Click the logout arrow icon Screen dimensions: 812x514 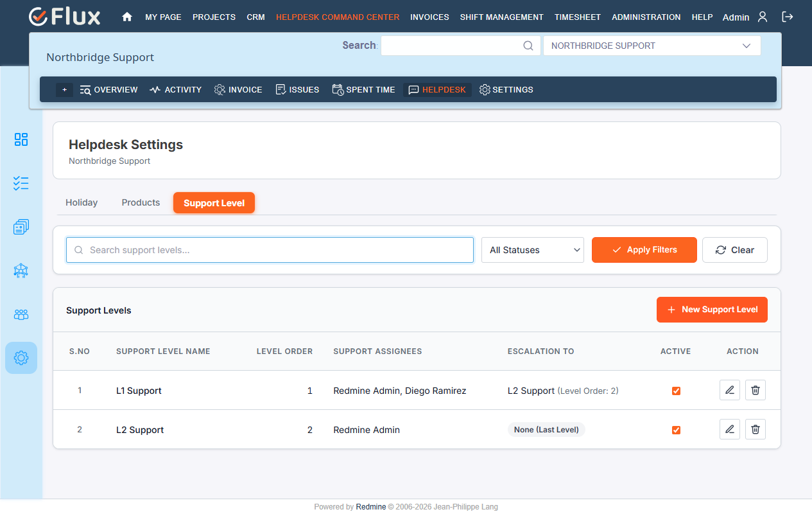(788, 17)
